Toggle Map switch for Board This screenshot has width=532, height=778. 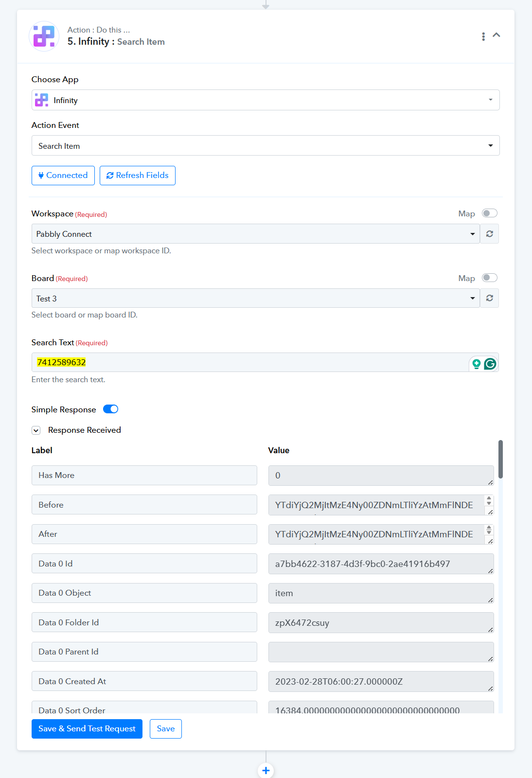pos(490,278)
